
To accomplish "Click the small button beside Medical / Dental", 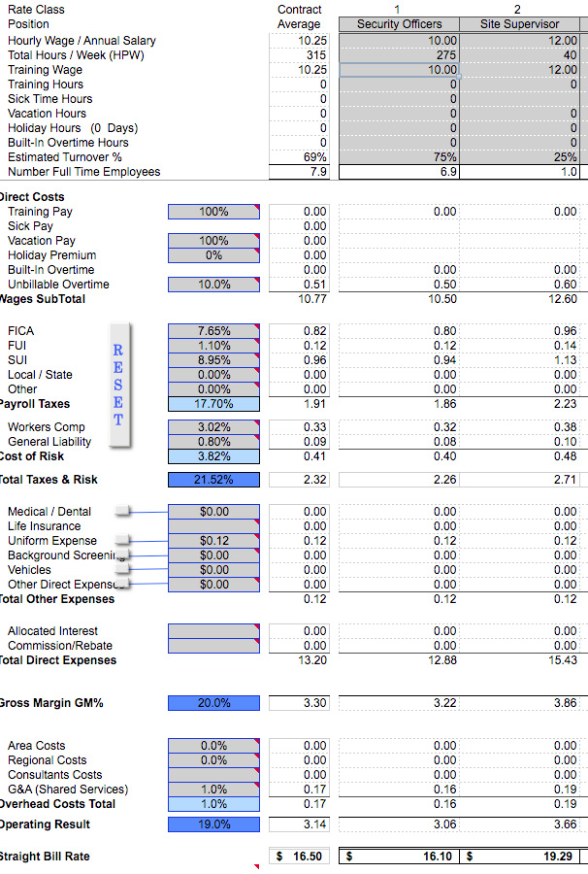I will click(x=122, y=511).
